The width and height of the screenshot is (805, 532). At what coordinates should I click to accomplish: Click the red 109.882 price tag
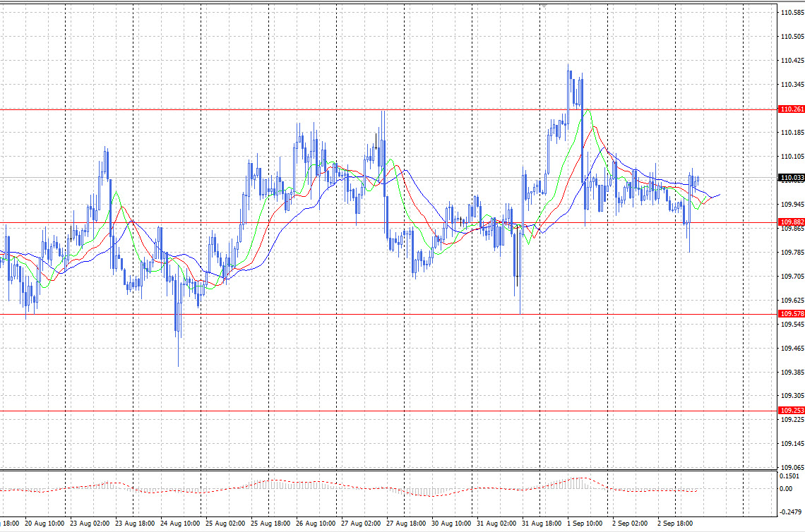[792, 222]
